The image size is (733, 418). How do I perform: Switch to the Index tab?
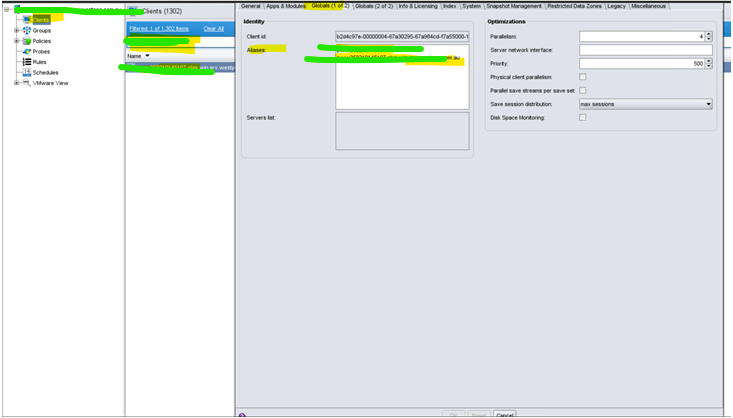coord(450,6)
